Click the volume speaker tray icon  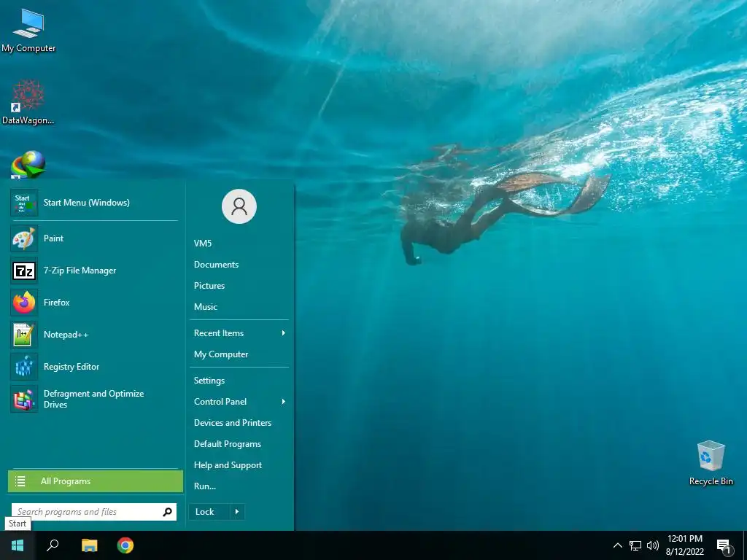click(653, 545)
